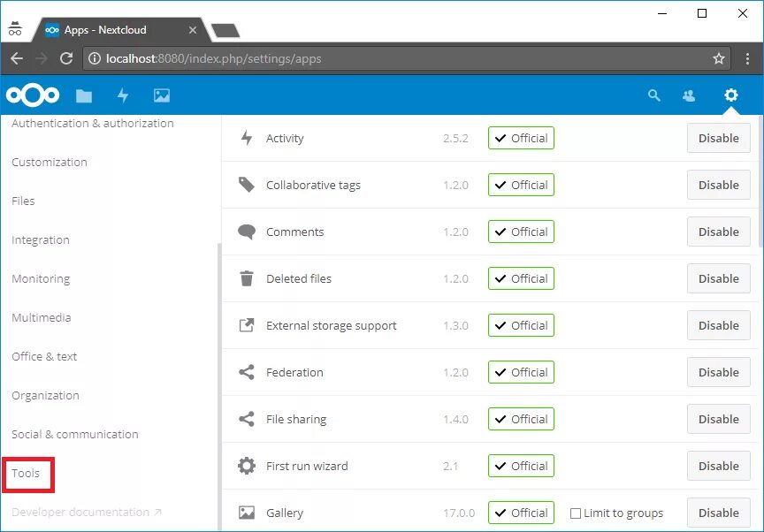Click the External storage support name
The width and height of the screenshot is (764, 532).
pyautogui.click(x=332, y=325)
